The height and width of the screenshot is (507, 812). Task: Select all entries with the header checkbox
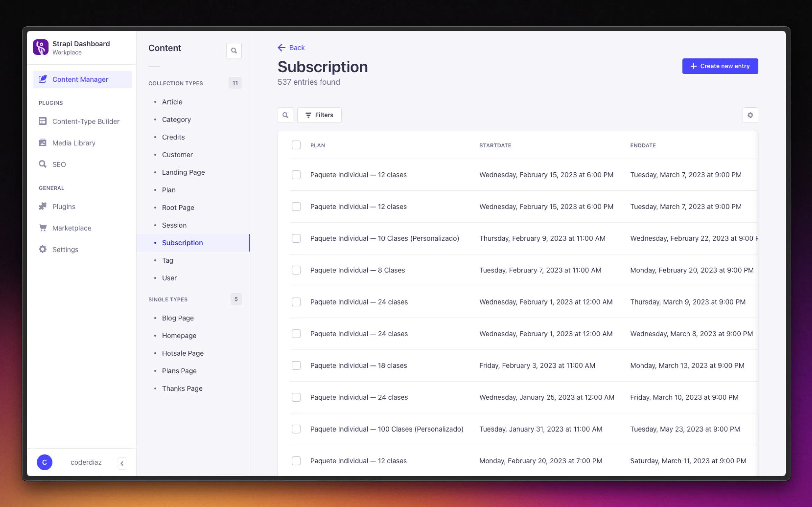(x=296, y=145)
